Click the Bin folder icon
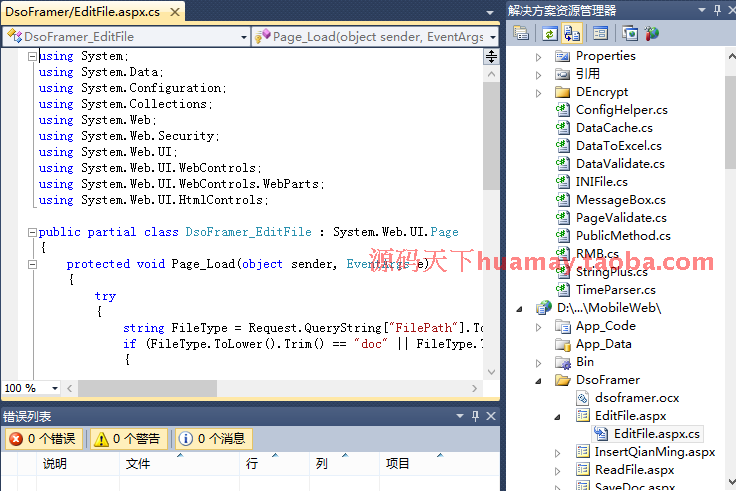Image resolution: width=736 pixels, height=491 pixels. click(562, 362)
